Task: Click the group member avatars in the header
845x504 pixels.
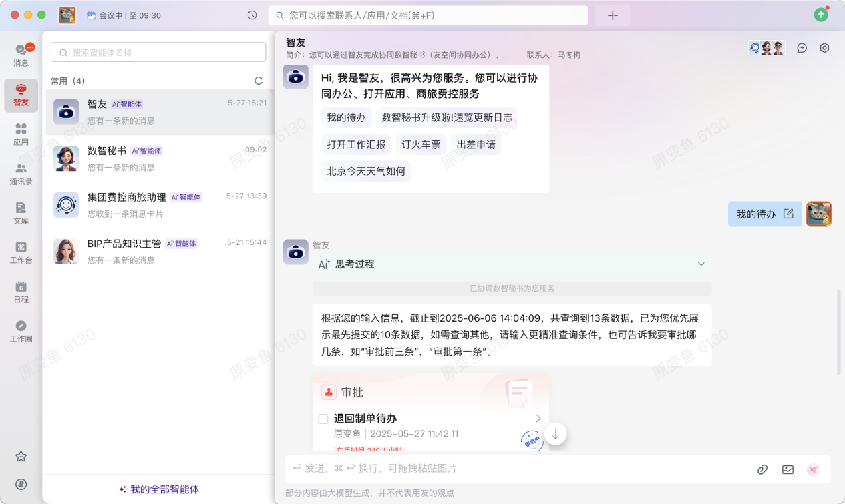Action: point(767,48)
